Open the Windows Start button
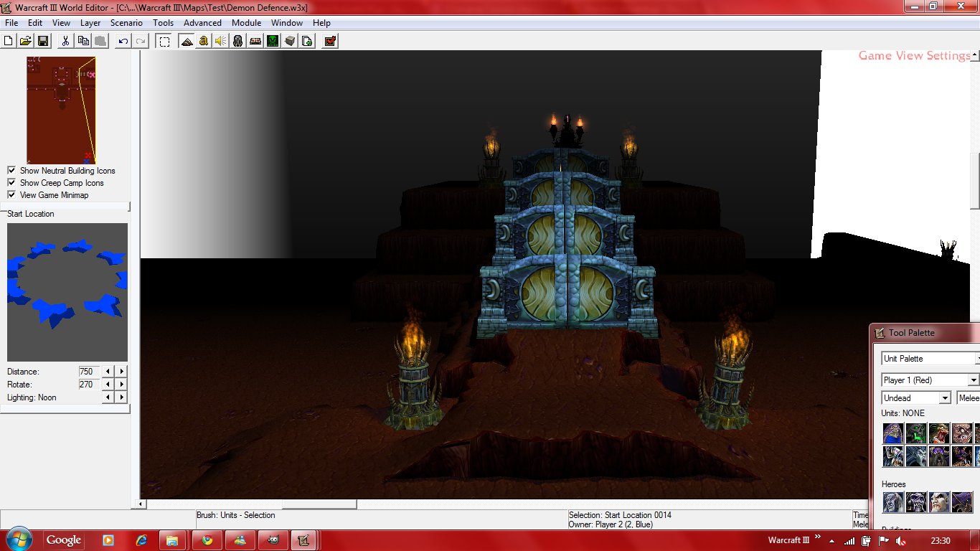 [18, 540]
